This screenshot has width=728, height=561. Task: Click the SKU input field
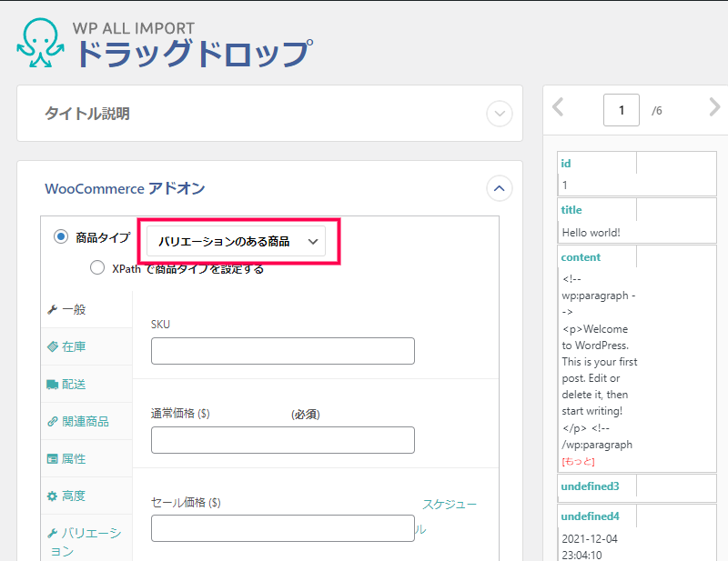(x=283, y=351)
